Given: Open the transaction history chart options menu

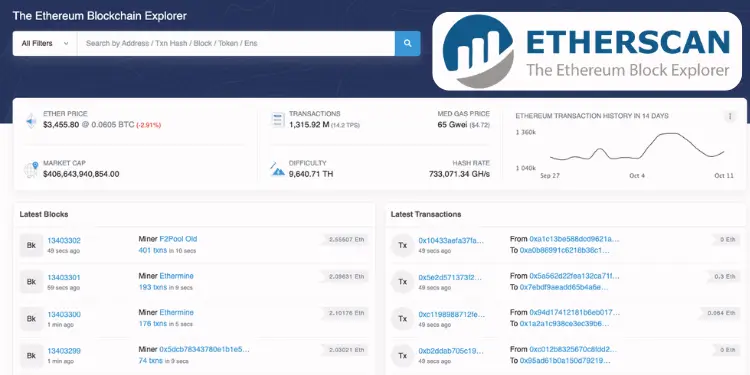Looking at the screenshot, I should 730,116.
